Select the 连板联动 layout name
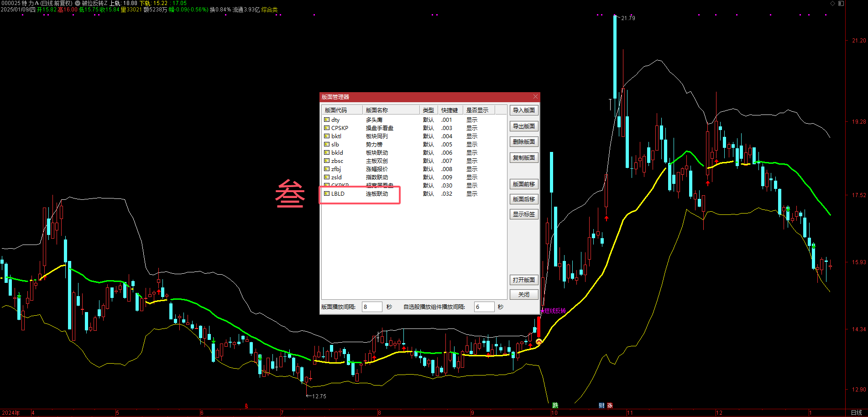This screenshot has height=417, width=868. pyautogui.click(x=377, y=194)
